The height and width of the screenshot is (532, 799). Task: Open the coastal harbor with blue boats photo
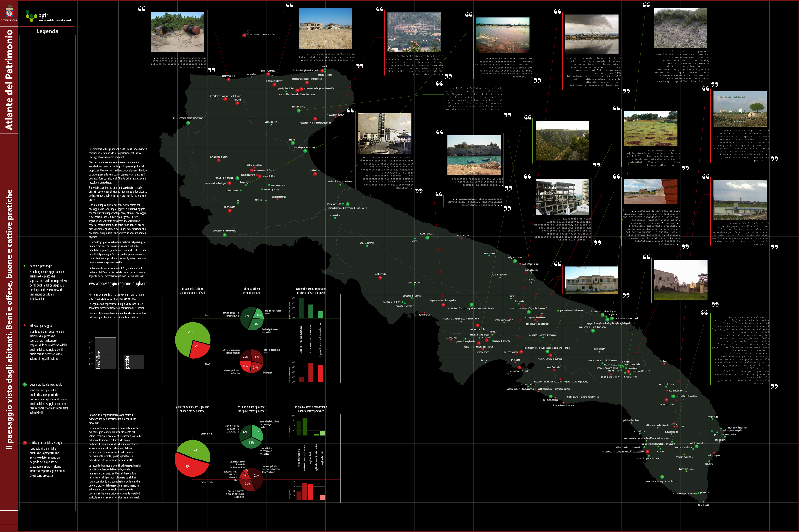pyautogui.click(x=474, y=155)
